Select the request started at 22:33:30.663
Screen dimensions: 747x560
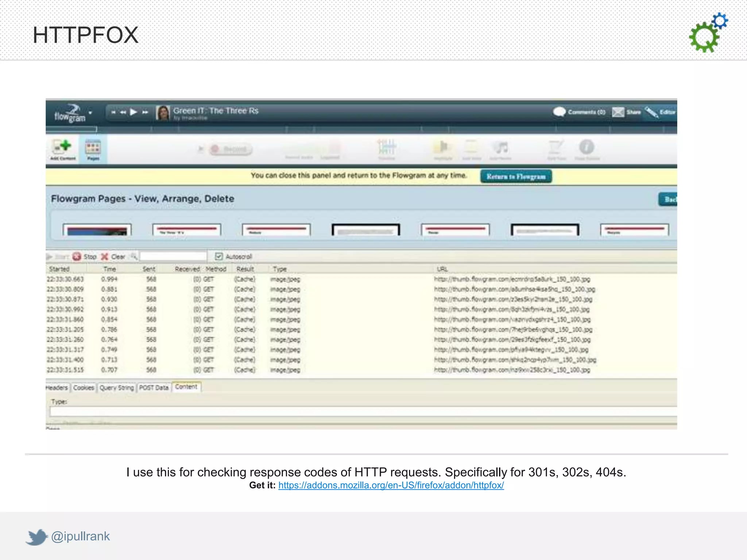tap(361, 279)
